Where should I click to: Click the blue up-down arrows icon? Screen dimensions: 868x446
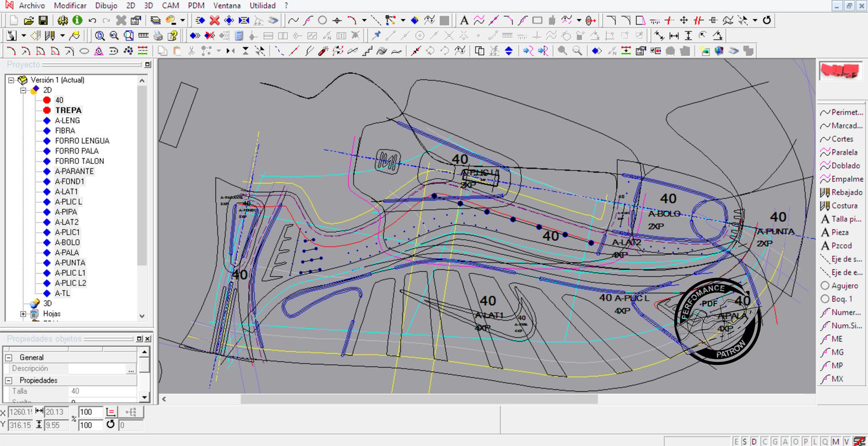tap(509, 51)
